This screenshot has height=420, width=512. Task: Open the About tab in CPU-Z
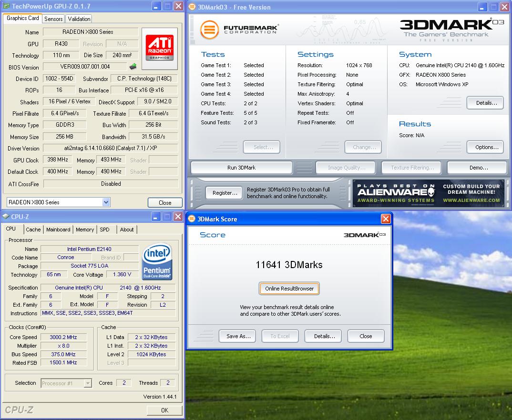(127, 230)
